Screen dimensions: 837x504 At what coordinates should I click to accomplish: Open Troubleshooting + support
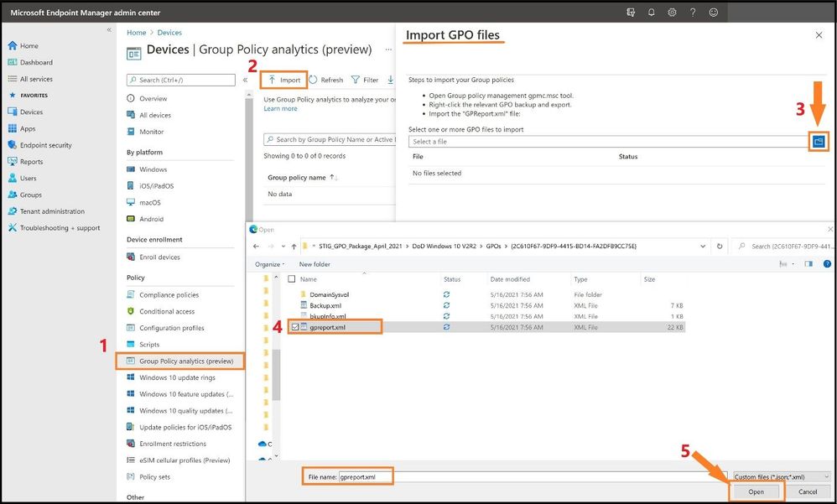pyautogui.click(x=60, y=228)
